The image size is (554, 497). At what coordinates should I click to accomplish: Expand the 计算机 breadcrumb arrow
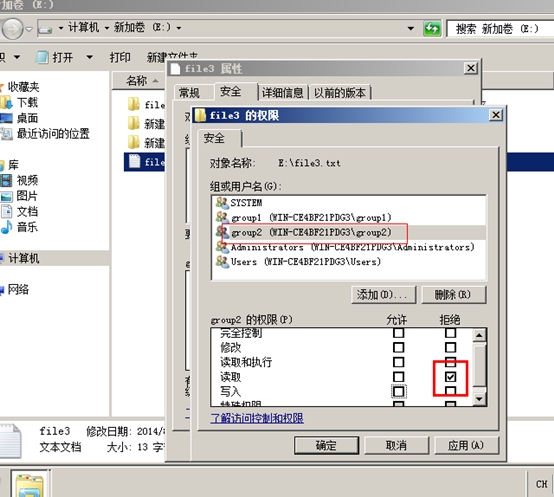click(107, 28)
